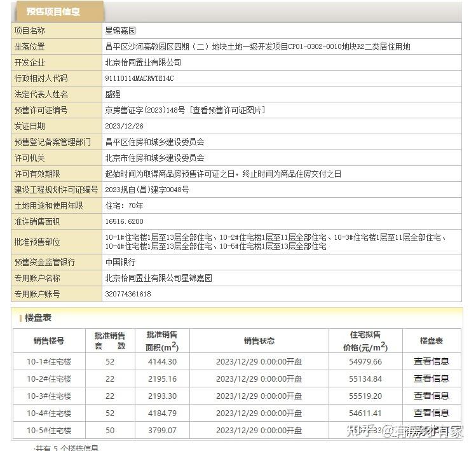The width and height of the screenshot is (476, 451).
Task: Click the 批准销售面积 column header
Action: tap(162, 341)
